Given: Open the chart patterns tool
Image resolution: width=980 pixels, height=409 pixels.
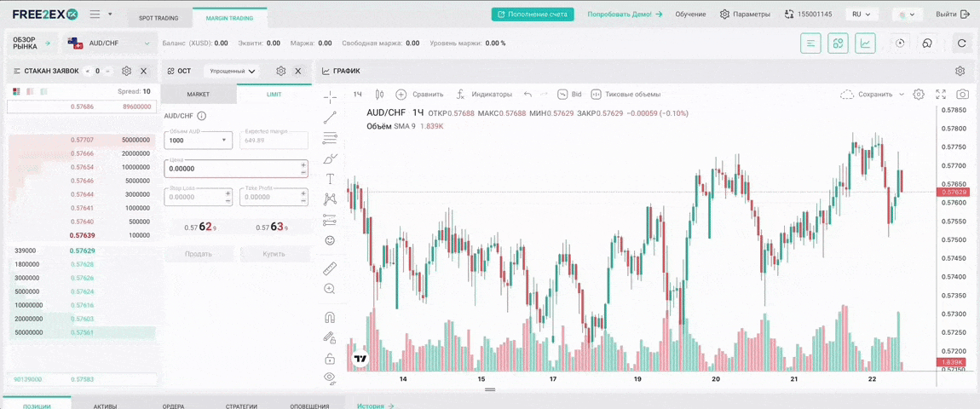Looking at the screenshot, I should pyautogui.click(x=330, y=199).
